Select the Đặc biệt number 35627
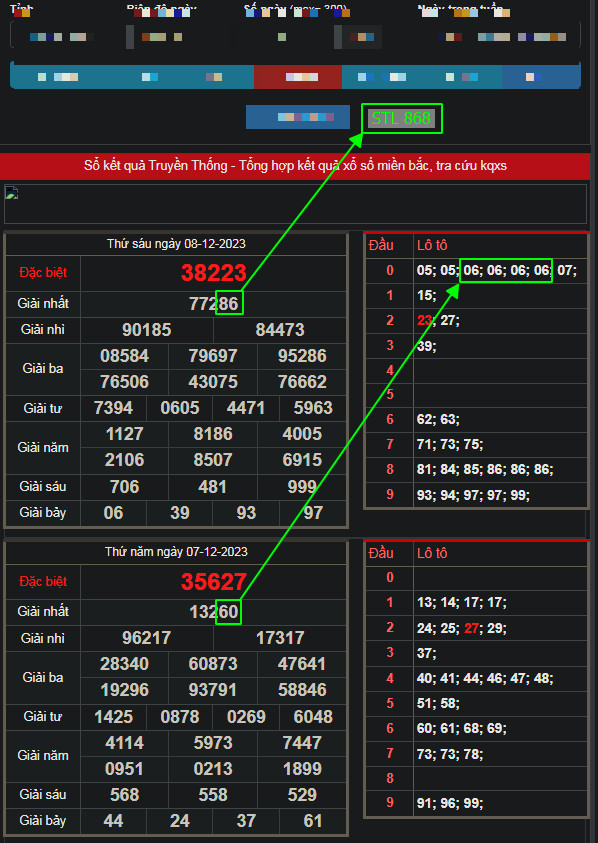Screen dimensions: 598x843 pos(213,582)
